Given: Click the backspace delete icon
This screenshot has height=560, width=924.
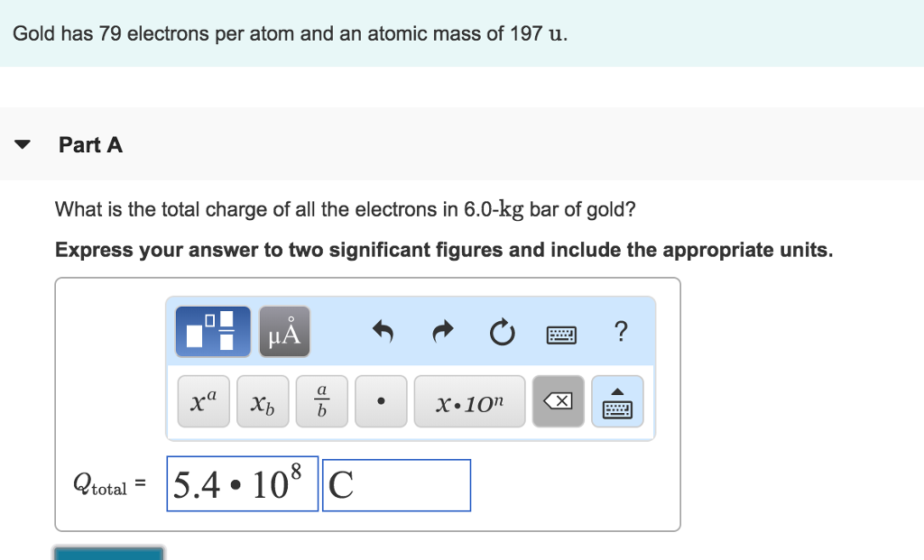Looking at the screenshot, I should [x=557, y=400].
